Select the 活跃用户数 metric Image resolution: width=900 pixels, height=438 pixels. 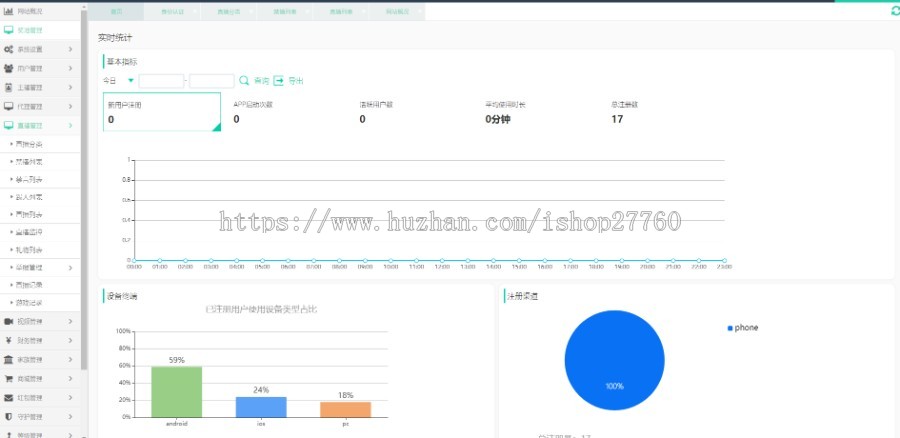[376, 113]
